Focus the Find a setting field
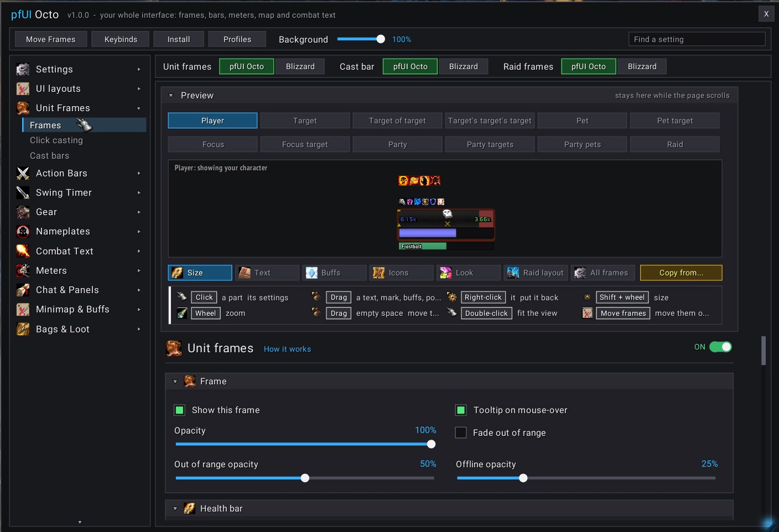Screen dimensions: 779x532 click(697, 39)
